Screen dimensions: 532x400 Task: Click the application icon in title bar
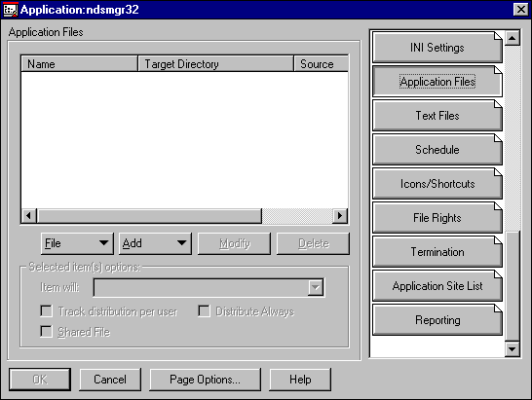(10, 10)
